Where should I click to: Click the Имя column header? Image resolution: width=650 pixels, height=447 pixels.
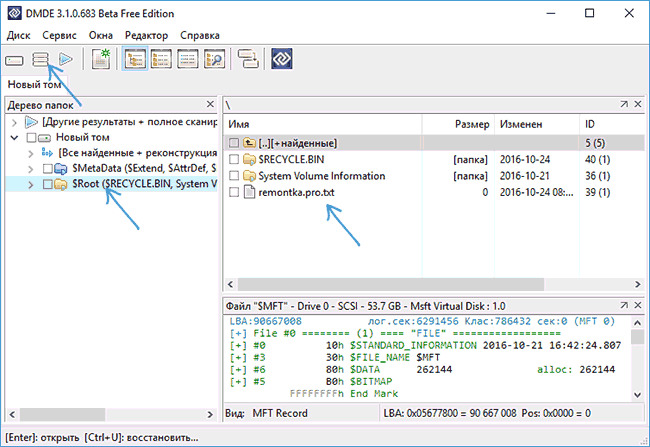(320, 123)
